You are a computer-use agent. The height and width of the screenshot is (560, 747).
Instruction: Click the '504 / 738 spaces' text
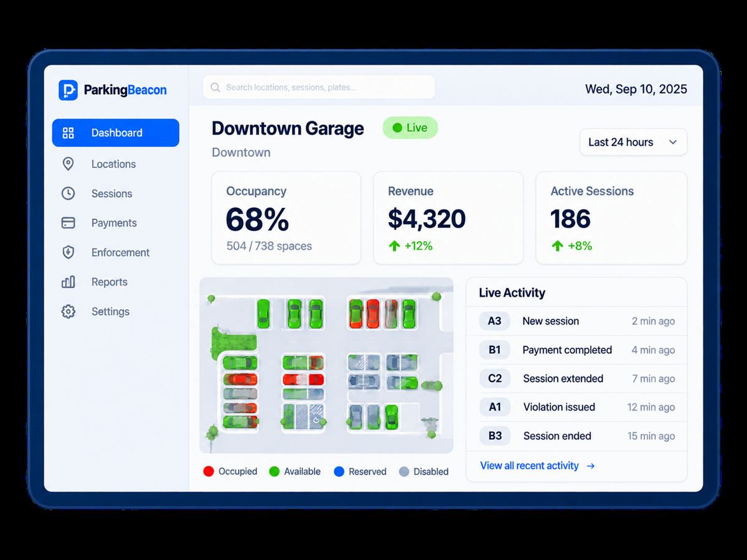point(269,246)
